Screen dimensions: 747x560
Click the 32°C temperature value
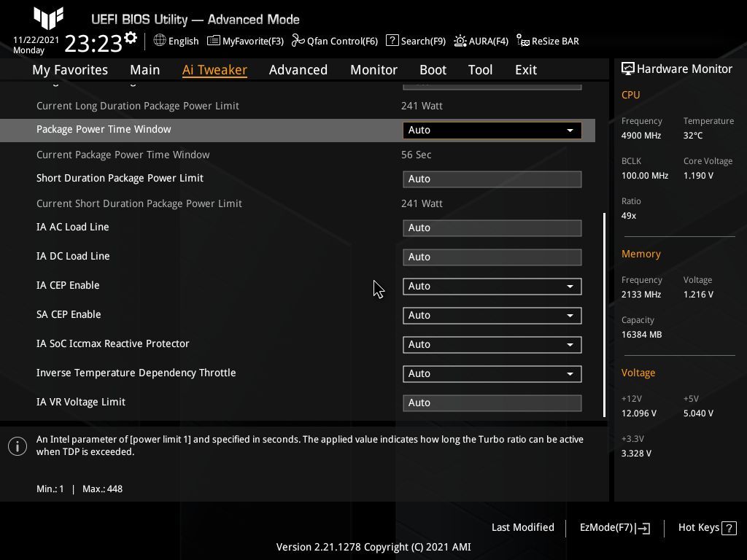click(x=693, y=135)
